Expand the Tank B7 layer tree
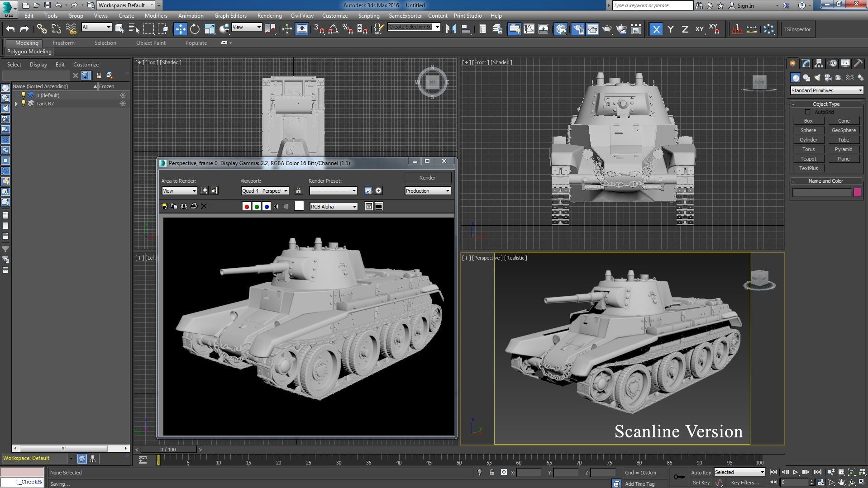 (x=16, y=104)
